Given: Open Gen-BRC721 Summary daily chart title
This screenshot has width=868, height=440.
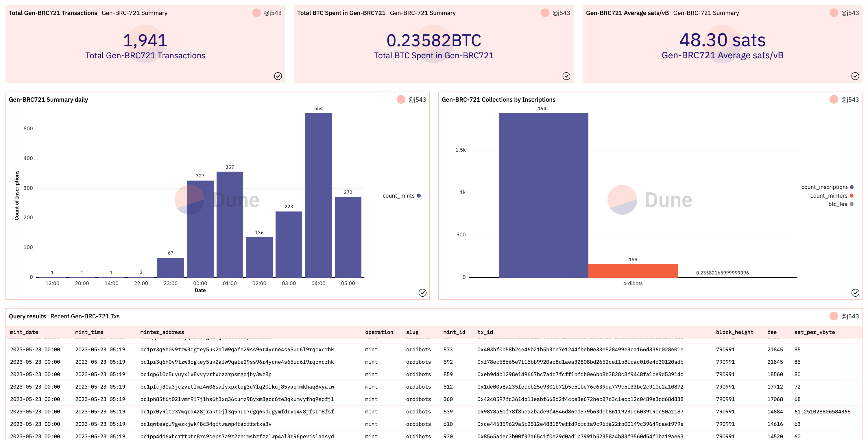Looking at the screenshot, I should (48, 99).
